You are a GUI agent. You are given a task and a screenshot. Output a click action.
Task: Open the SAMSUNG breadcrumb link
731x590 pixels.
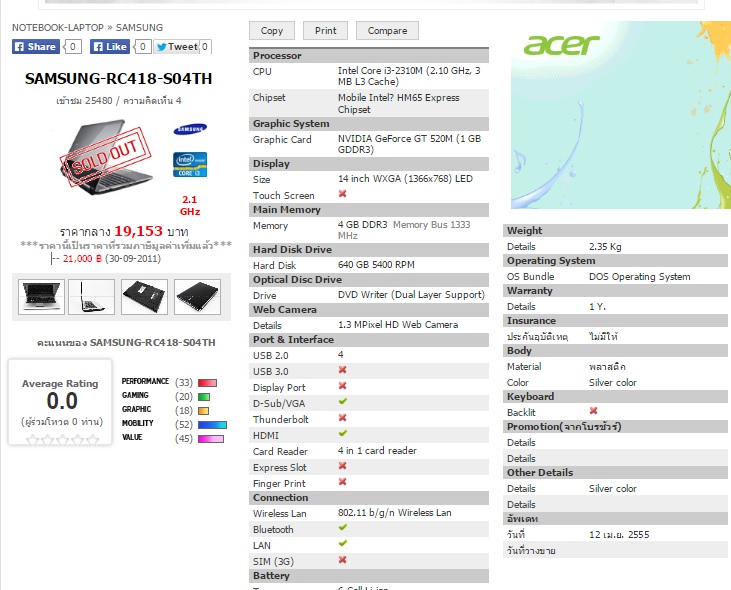tap(139, 27)
